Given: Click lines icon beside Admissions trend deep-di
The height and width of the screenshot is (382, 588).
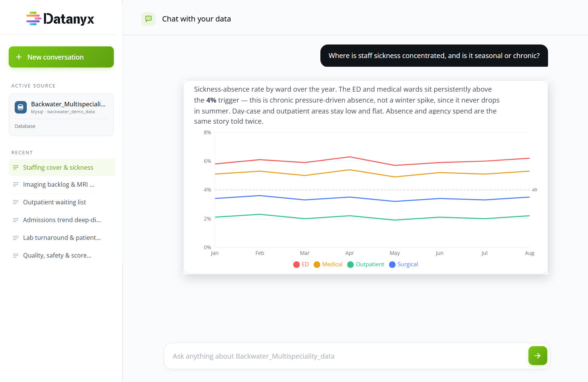Looking at the screenshot, I should pyautogui.click(x=16, y=220).
